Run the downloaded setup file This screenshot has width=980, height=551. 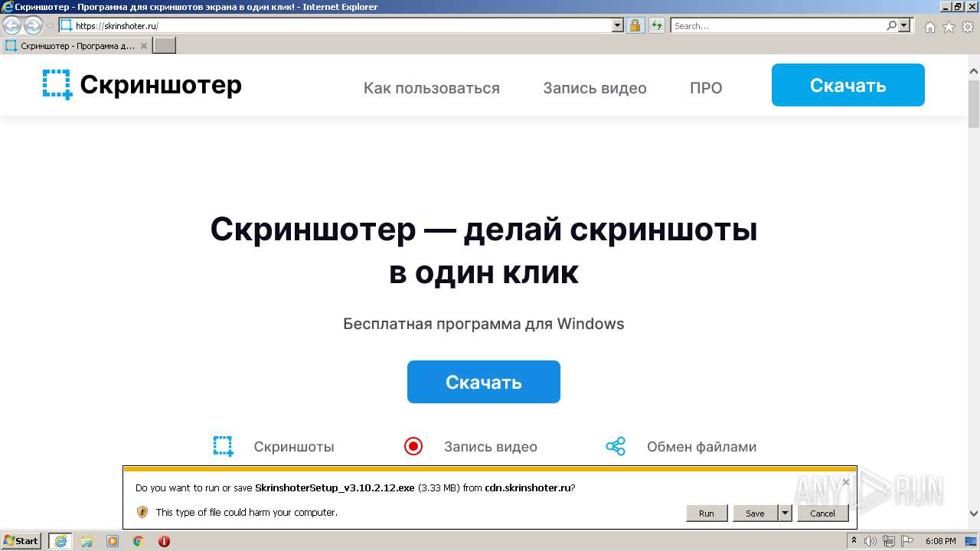pyautogui.click(x=707, y=513)
